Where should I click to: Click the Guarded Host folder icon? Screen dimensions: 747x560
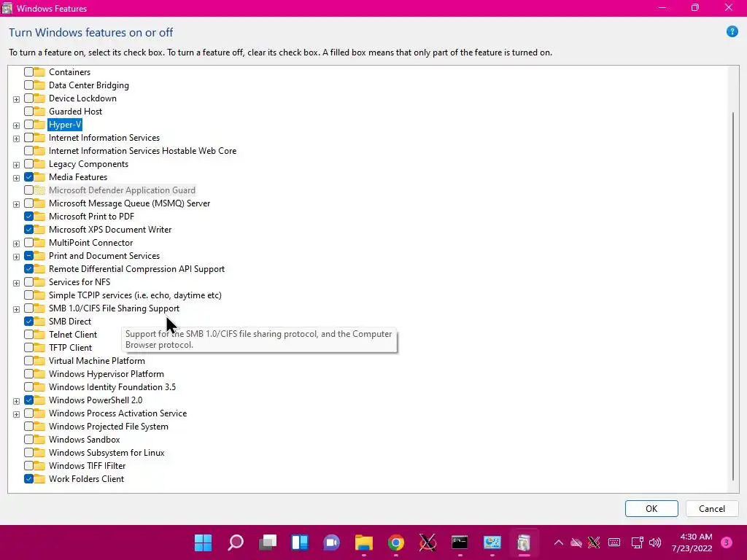(39, 112)
